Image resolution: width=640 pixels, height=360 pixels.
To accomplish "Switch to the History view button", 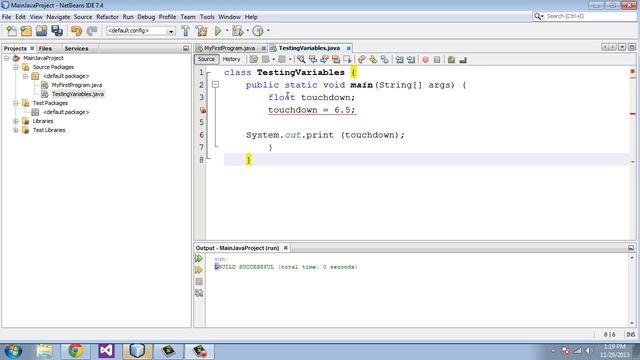I will tap(231, 59).
